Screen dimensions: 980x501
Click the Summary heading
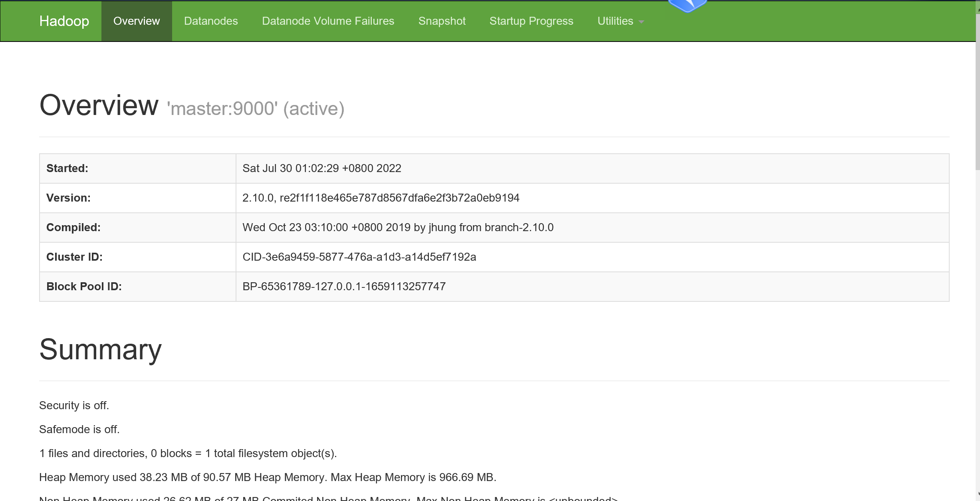pyautogui.click(x=100, y=350)
